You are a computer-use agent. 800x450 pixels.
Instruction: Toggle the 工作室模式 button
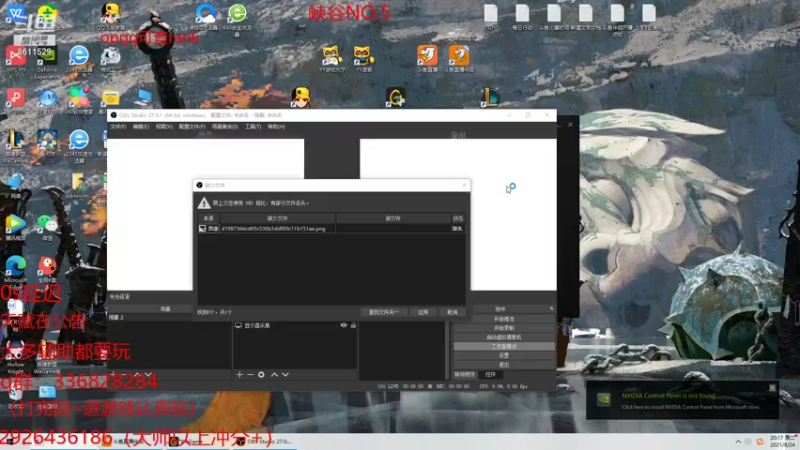tap(504, 346)
